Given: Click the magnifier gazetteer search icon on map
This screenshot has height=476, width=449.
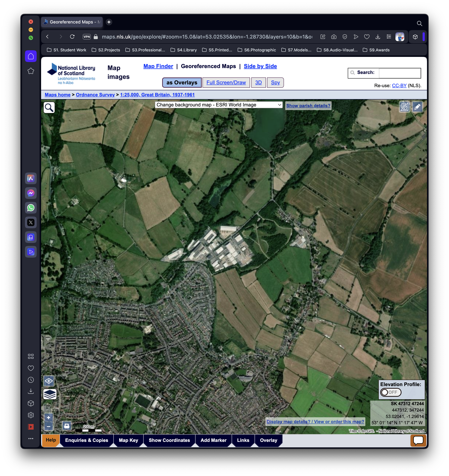Looking at the screenshot, I should tap(49, 108).
